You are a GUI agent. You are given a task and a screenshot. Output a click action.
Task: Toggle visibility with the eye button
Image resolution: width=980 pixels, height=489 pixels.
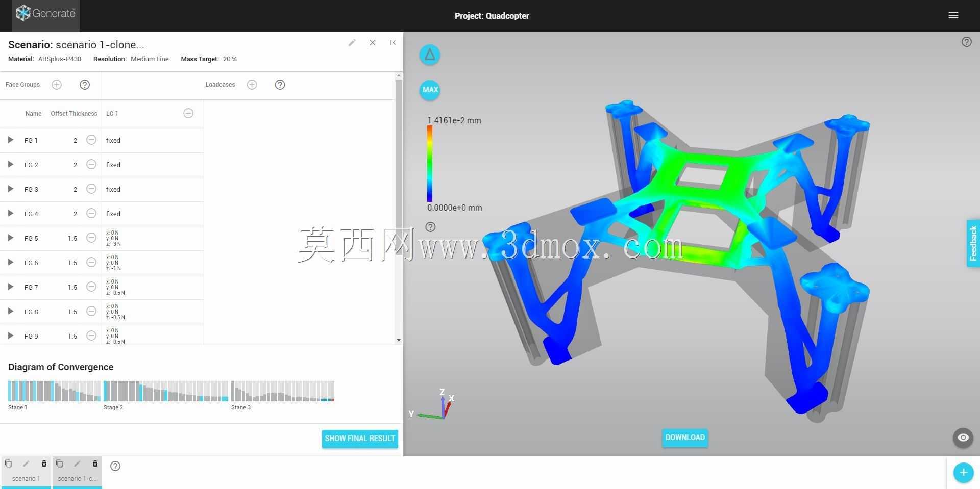[963, 437]
